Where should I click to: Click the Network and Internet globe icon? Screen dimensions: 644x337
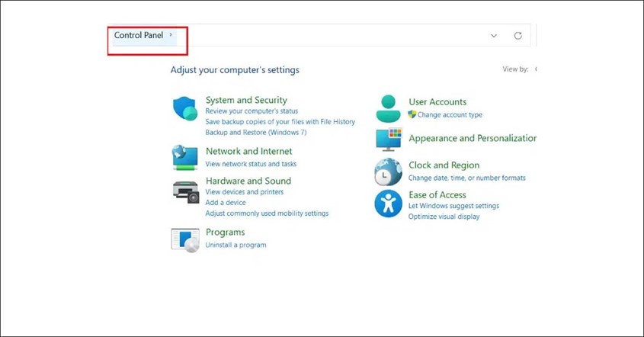[x=185, y=157]
